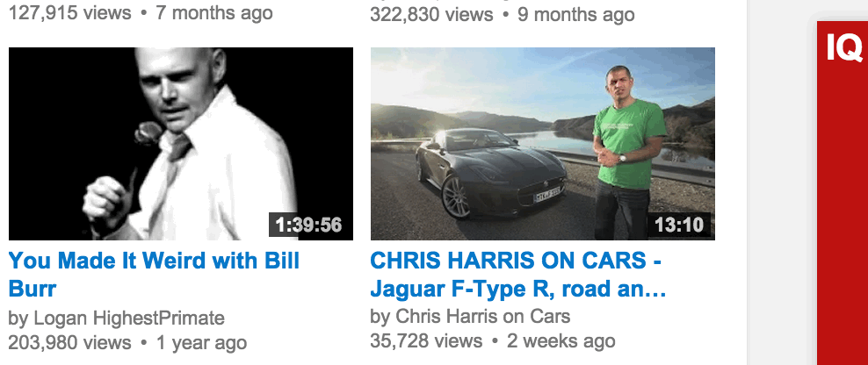
Task: Click the 322,830 views count
Action: [431, 14]
